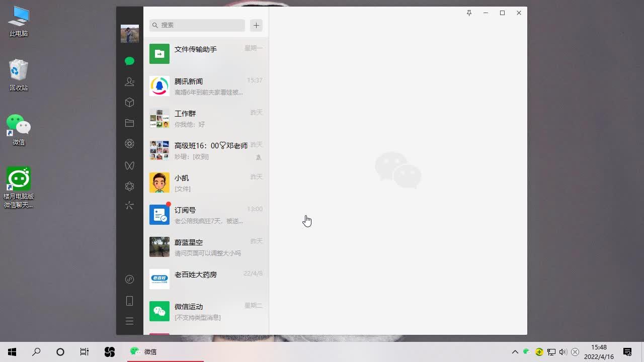
Task: Click the hexagon-shaped sidebar icon
Action: [x=129, y=187]
